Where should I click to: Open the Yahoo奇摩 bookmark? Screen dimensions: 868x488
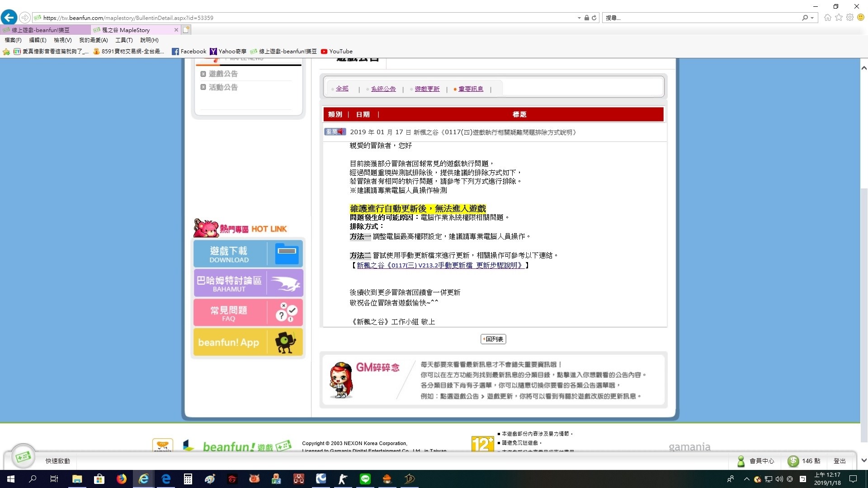pos(228,52)
